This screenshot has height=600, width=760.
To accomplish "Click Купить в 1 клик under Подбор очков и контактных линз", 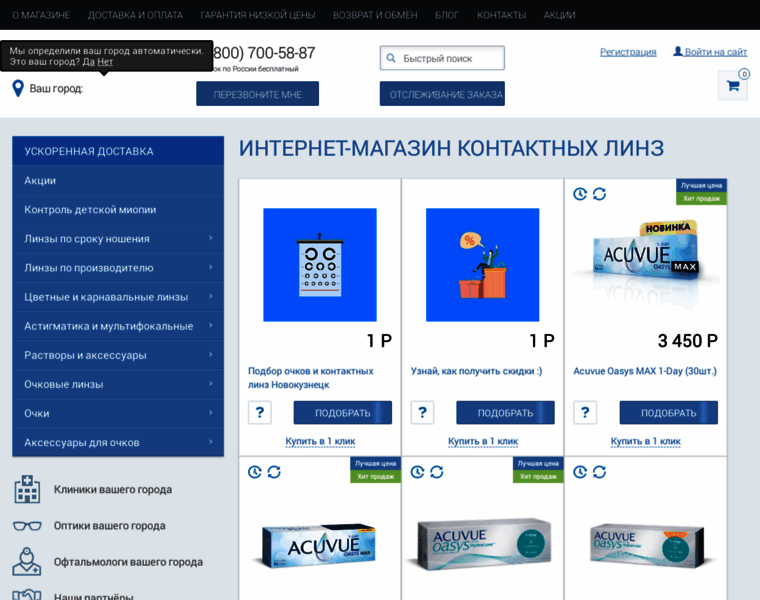I will click(x=320, y=441).
